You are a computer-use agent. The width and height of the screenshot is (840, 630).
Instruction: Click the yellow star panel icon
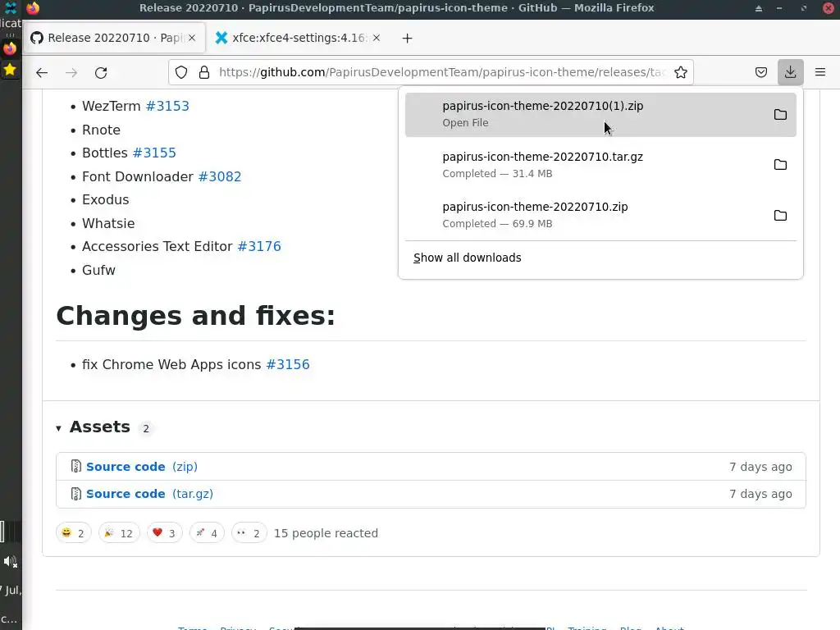click(x=10, y=70)
